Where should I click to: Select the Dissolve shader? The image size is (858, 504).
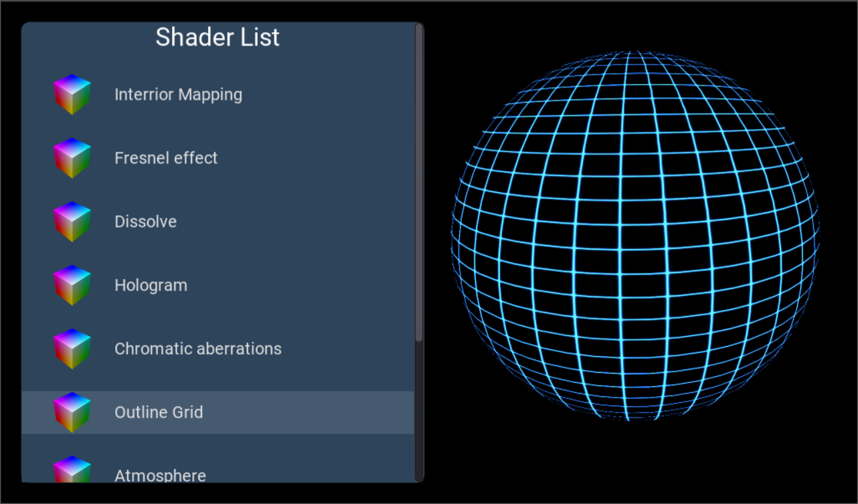[x=145, y=221]
